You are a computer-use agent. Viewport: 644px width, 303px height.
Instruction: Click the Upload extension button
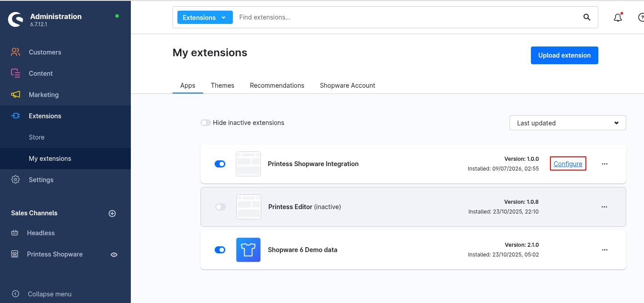click(x=565, y=55)
